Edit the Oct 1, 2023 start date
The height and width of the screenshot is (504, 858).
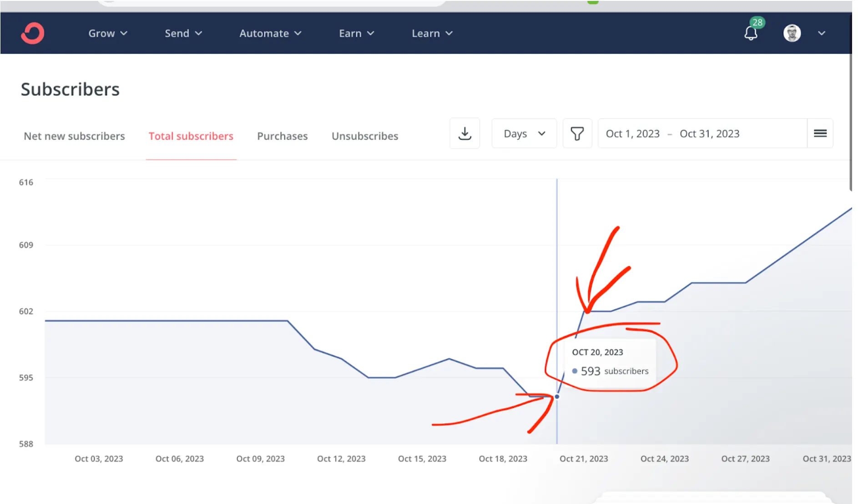pos(632,134)
